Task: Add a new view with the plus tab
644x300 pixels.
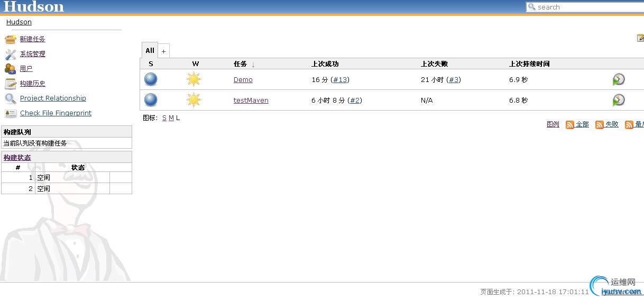Action: (x=164, y=51)
